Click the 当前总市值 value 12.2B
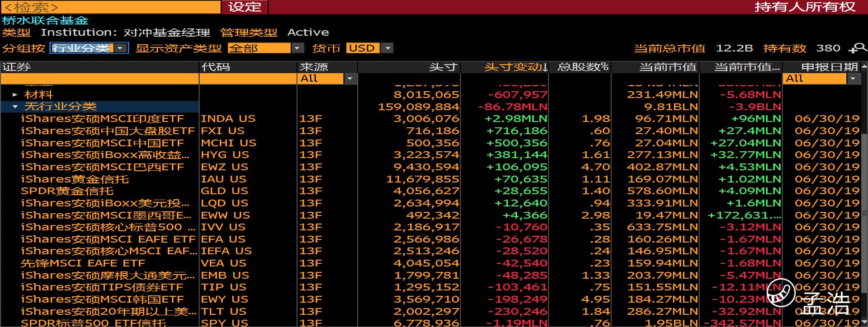This screenshot has height=327, width=868. coord(734,48)
